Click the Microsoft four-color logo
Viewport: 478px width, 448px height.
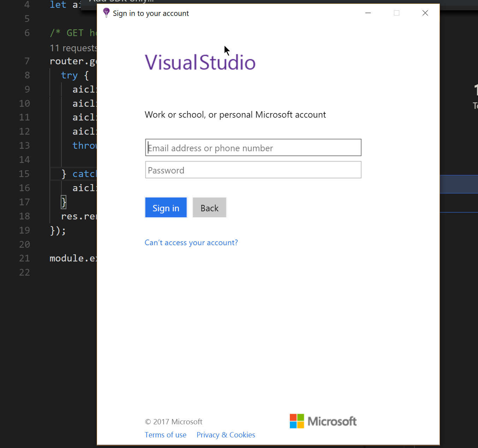click(x=297, y=421)
